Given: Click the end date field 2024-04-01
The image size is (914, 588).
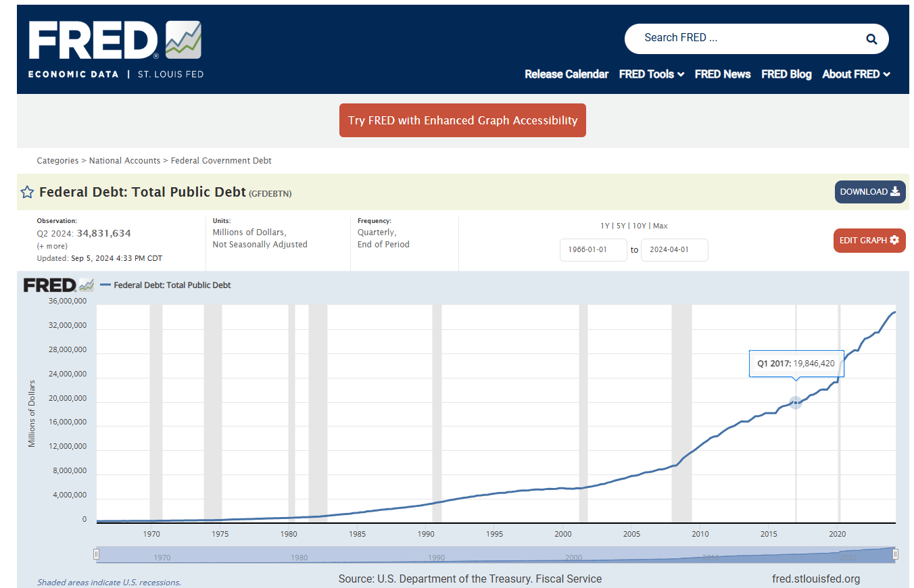Looking at the screenshot, I should pos(675,250).
